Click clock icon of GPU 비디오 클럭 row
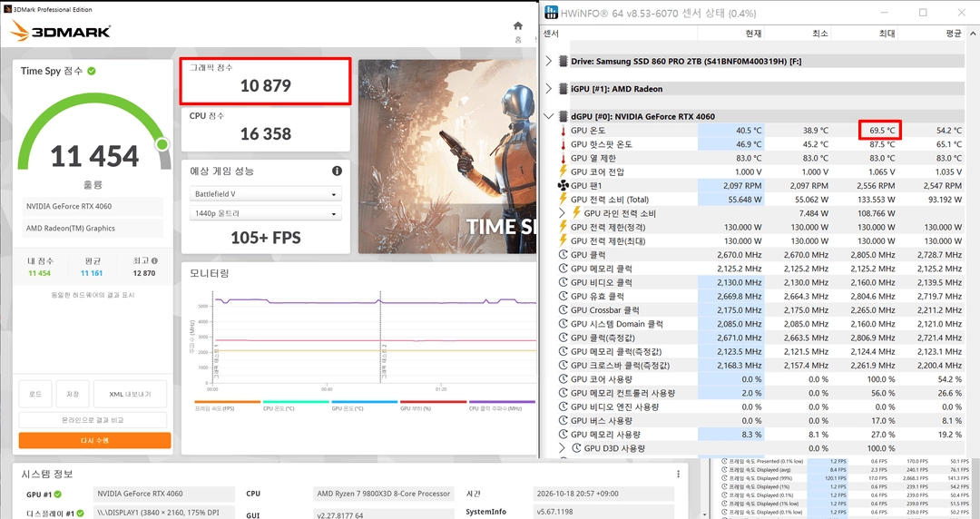The width and height of the screenshot is (980, 519). point(563,282)
